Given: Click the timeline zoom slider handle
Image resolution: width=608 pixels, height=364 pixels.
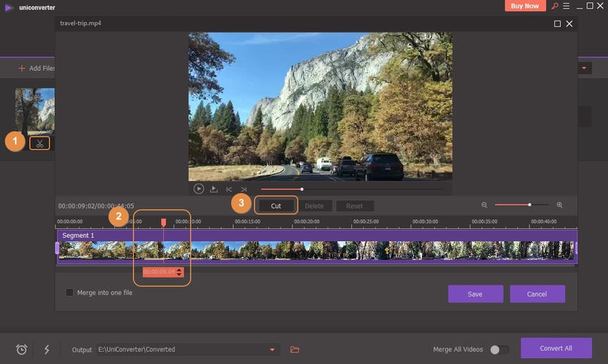Looking at the screenshot, I should click(x=529, y=205).
